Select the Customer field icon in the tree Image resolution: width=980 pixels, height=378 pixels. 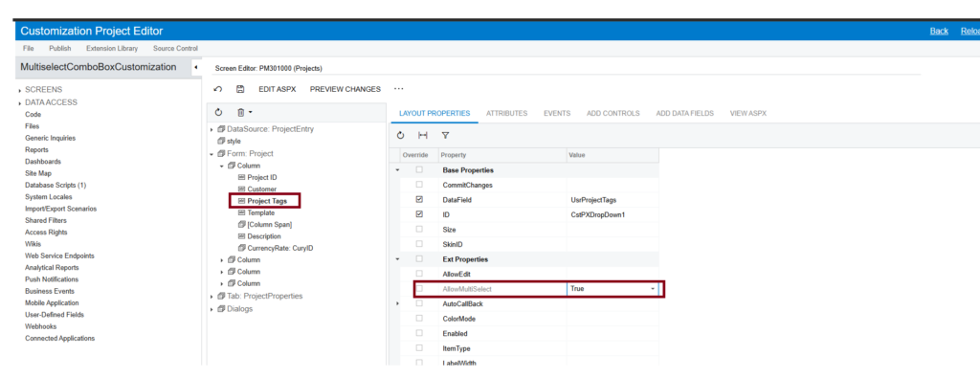(x=242, y=189)
